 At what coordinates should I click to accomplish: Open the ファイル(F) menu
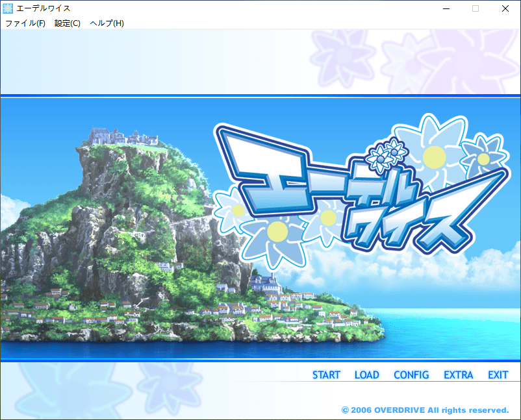[x=25, y=23]
